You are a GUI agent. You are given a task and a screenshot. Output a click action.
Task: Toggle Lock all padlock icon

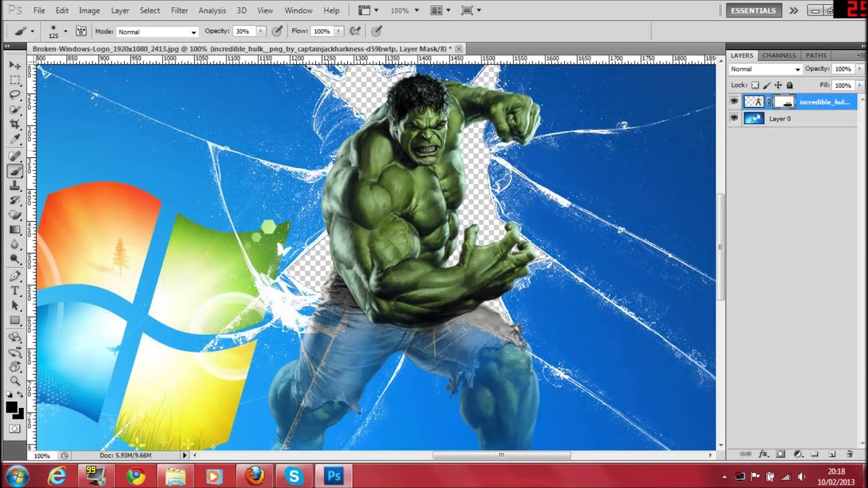[x=790, y=85]
